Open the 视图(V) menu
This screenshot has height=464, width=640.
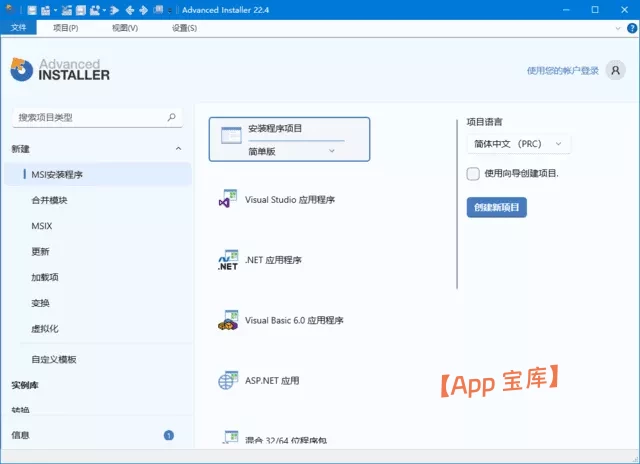tap(125, 28)
